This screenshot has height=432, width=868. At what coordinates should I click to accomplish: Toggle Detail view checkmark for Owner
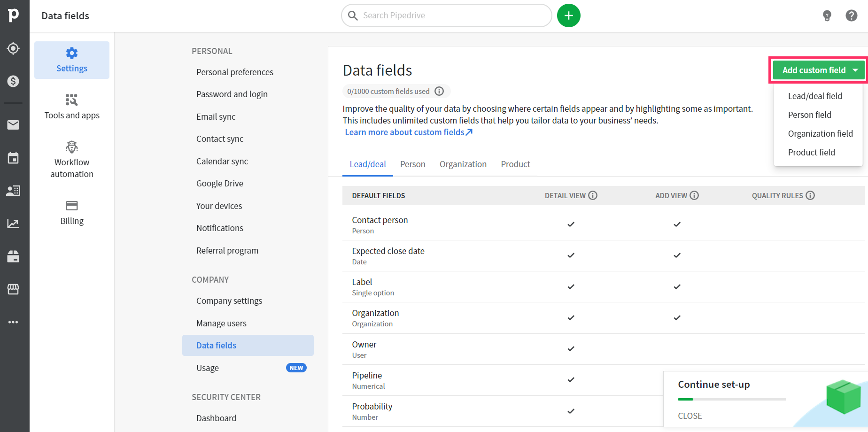[x=571, y=349]
